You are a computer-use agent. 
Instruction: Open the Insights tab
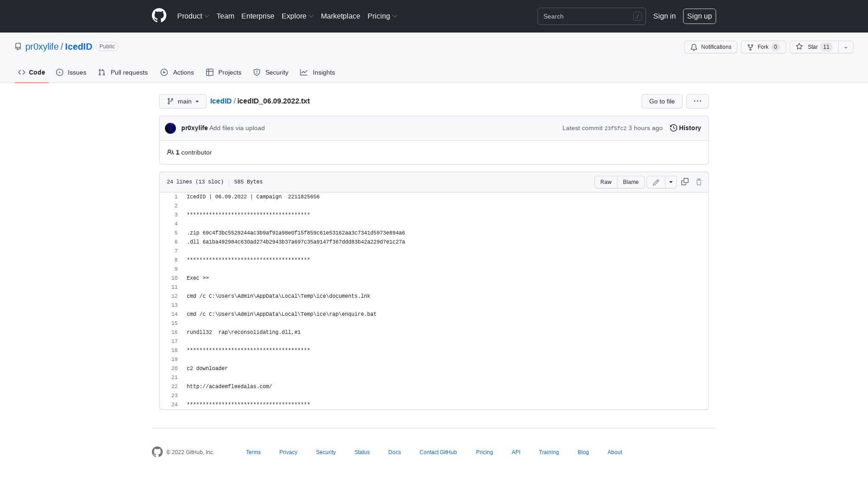318,72
